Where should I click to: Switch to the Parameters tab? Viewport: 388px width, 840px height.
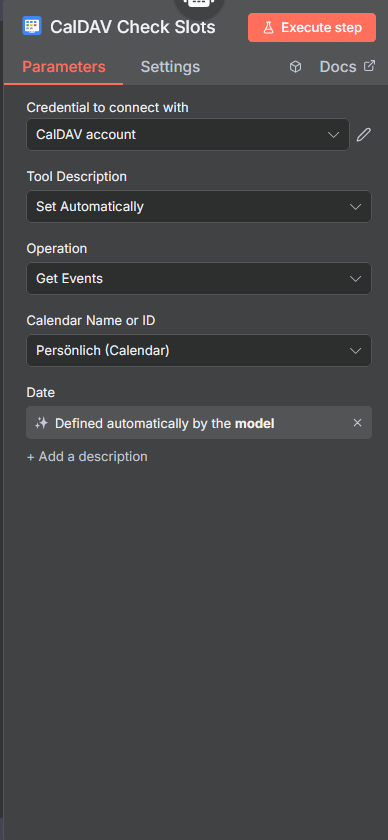(x=64, y=67)
